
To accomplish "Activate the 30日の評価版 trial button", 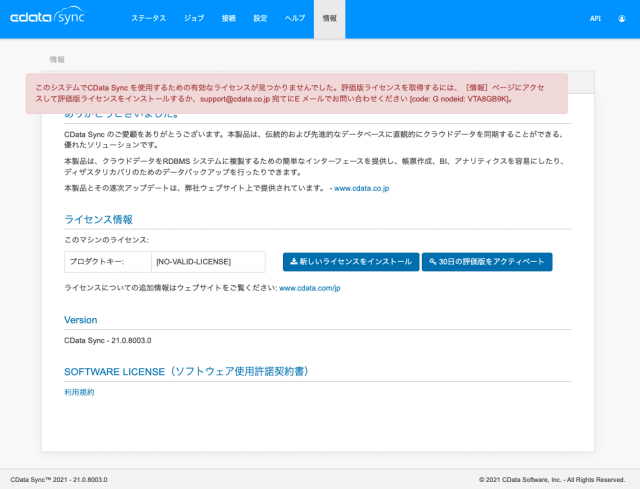I will coord(487,262).
